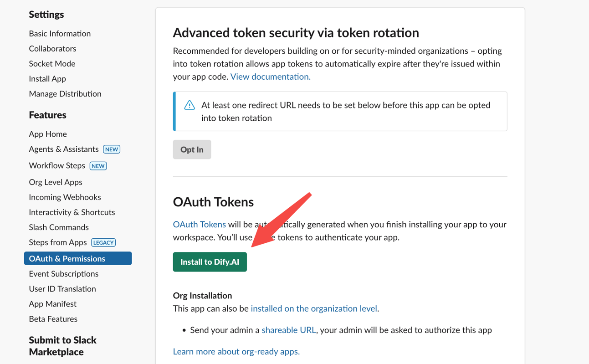Click the NEW badge beside Workflow Steps

pyautogui.click(x=98, y=166)
